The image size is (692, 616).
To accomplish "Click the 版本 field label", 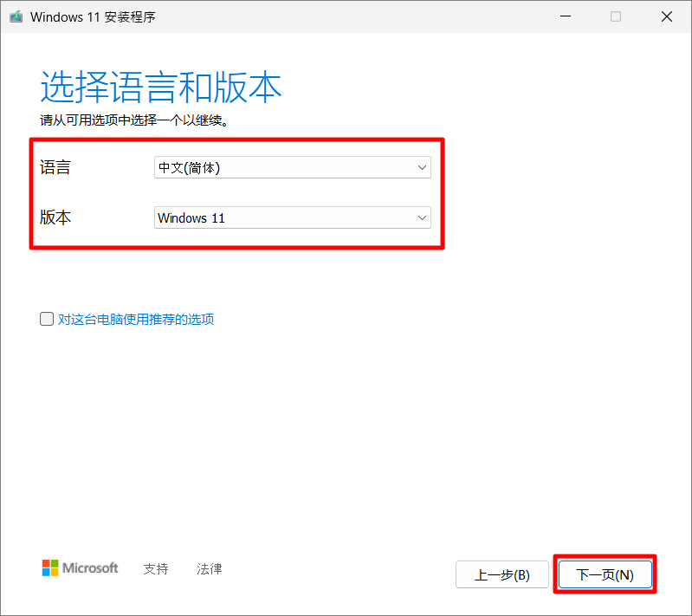I will [x=55, y=217].
